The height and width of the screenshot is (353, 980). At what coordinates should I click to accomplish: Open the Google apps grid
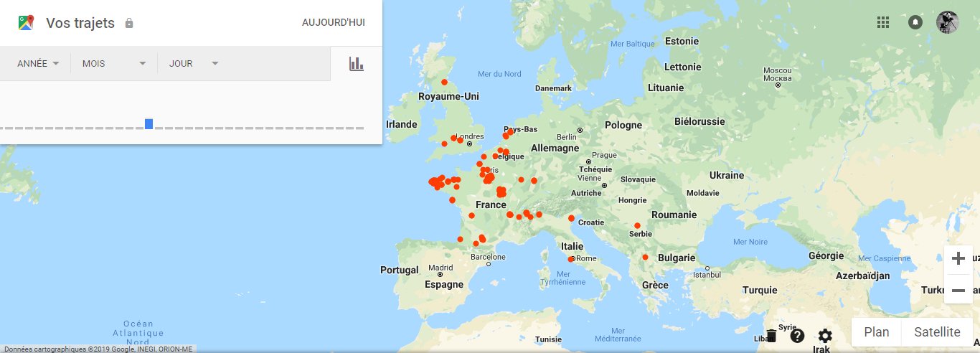pos(883,22)
